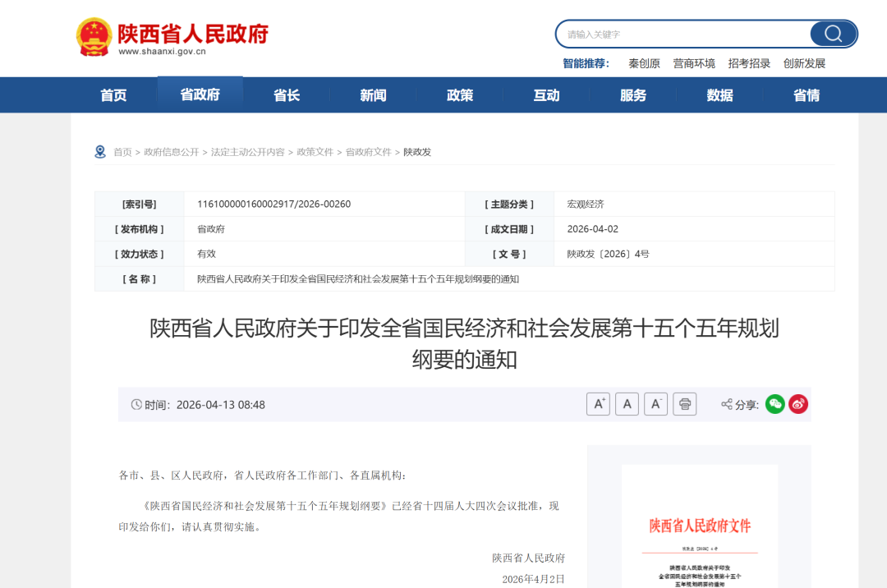This screenshot has width=887, height=588.
Task: Share the article via Weibo icon
Action: click(x=797, y=404)
